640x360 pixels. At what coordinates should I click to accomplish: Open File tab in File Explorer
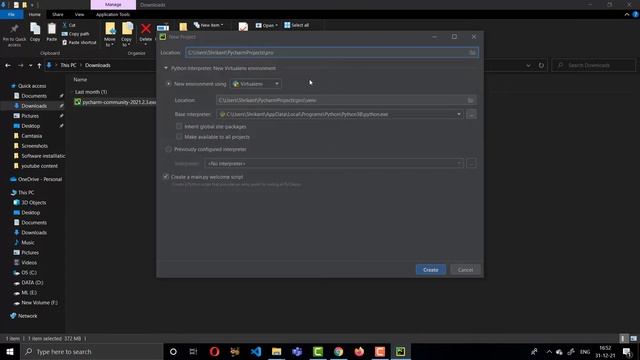pos(11,14)
